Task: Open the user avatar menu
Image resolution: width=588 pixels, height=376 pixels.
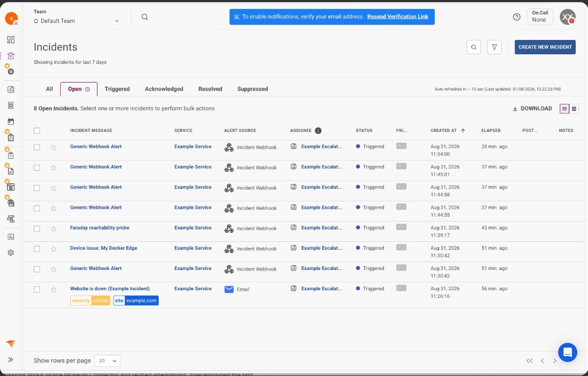Action: coord(567,17)
